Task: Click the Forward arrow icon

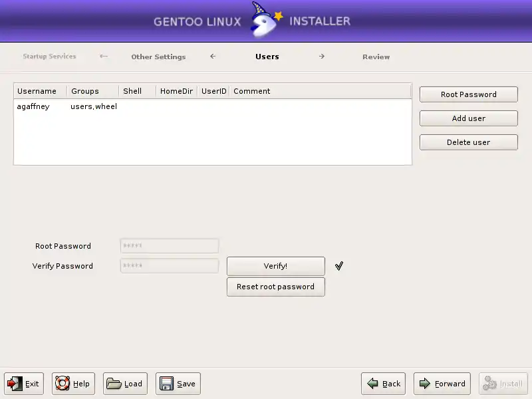Action: pyautogui.click(x=424, y=384)
